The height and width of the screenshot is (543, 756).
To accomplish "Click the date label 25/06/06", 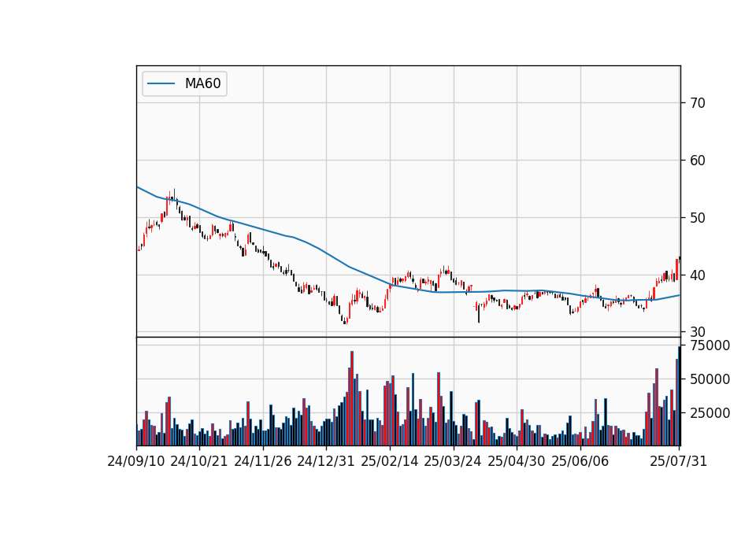I will coord(580,461).
